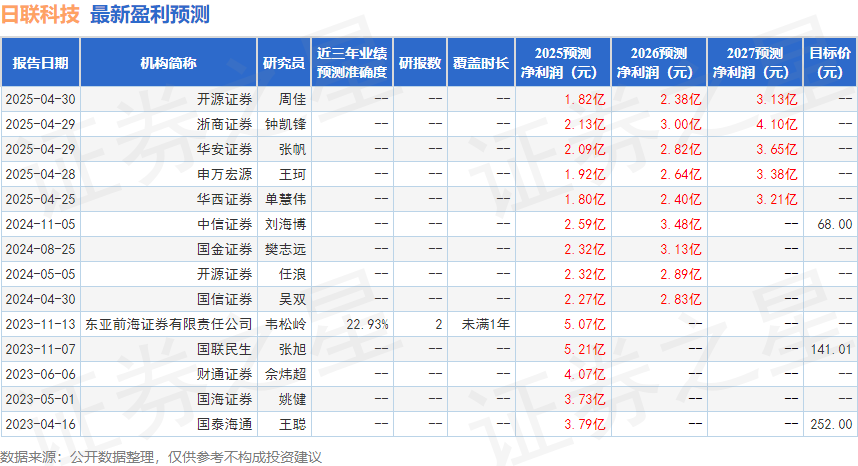Select researcher 樊志远
This screenshot has width=858, height=466.
pos(286,249)
